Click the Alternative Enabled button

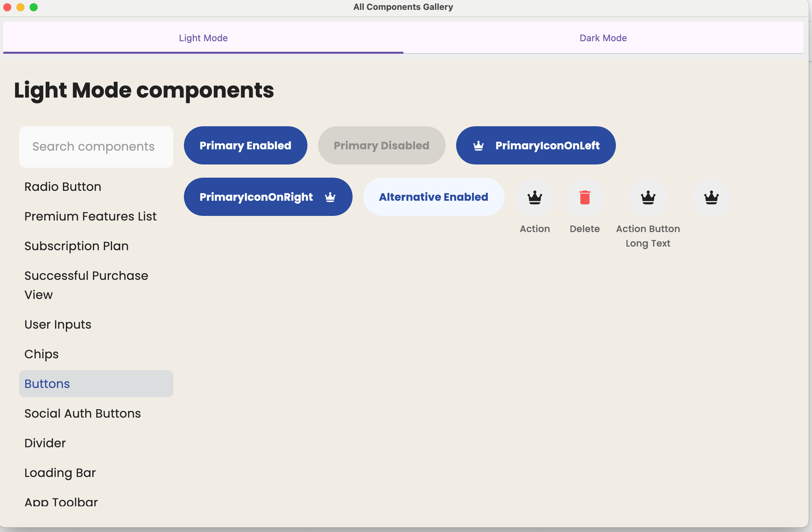tap(433, 197)
